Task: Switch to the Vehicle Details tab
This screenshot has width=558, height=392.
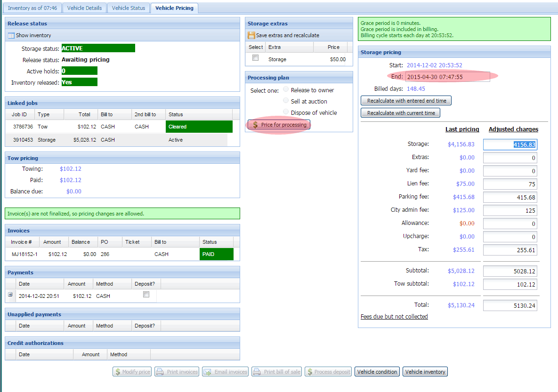Action: [x=84, y=8]
